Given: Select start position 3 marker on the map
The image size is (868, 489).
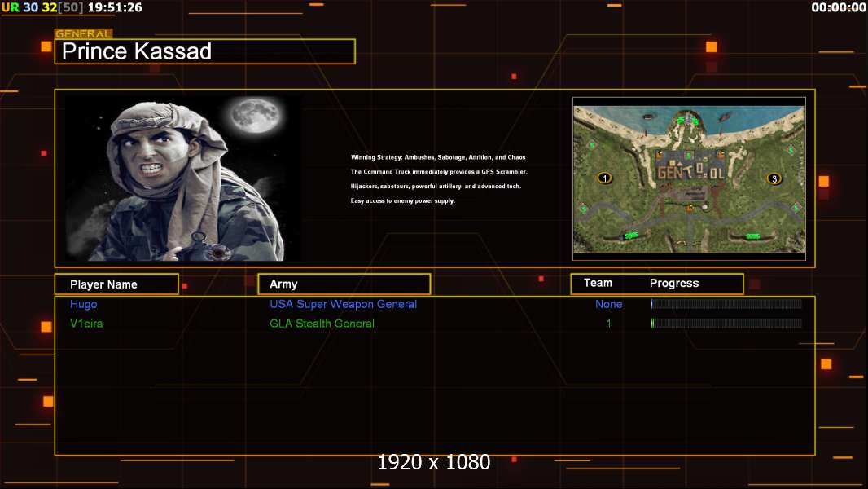Looking at the screenshot, I should (x=774, y=178).
